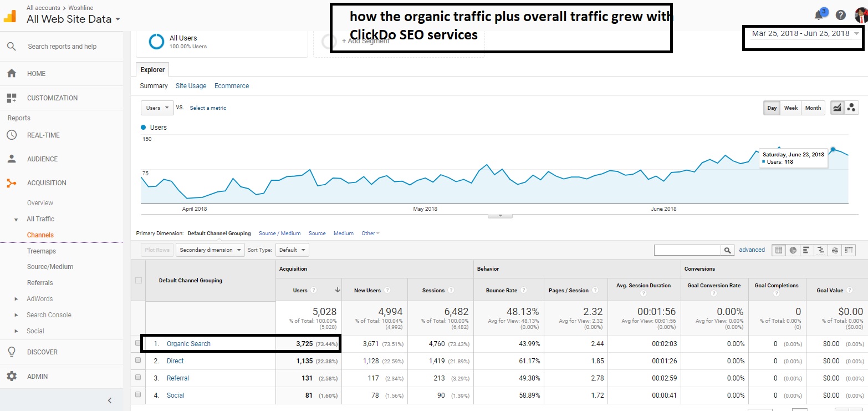The width and height of the screenshot is (868, 411).
Task: Open the REAL-TIME clock icon
Action: tap(12, 135)
